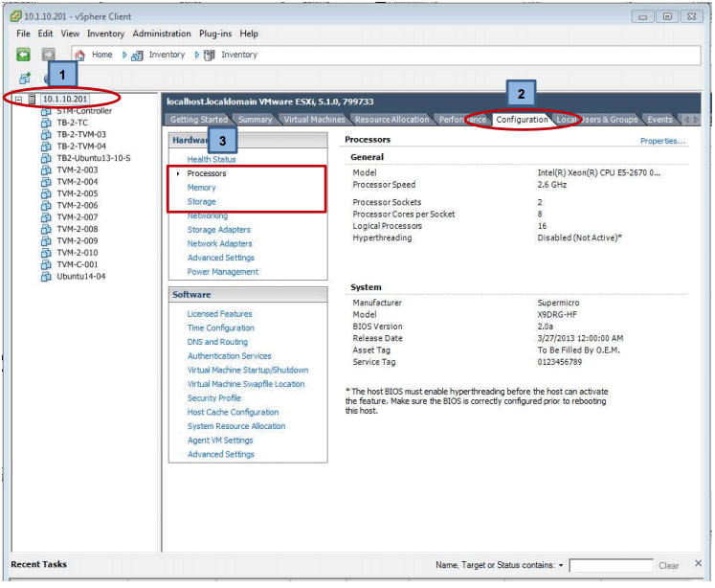Open Network Adapters
This screenshot has height=588, width=715.
(219, 243)
